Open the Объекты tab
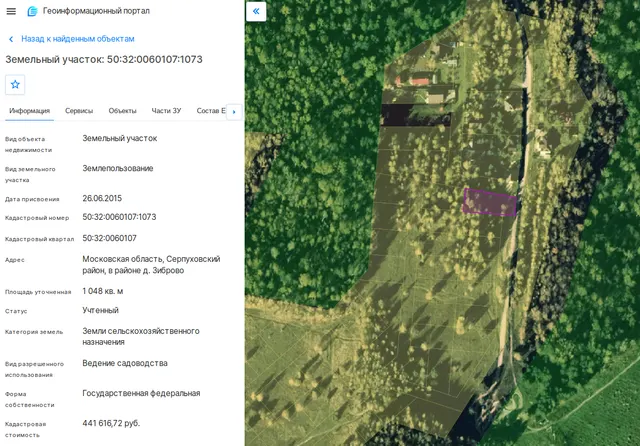640x446 pixels. pyautogui.click(x=122, y=111)
